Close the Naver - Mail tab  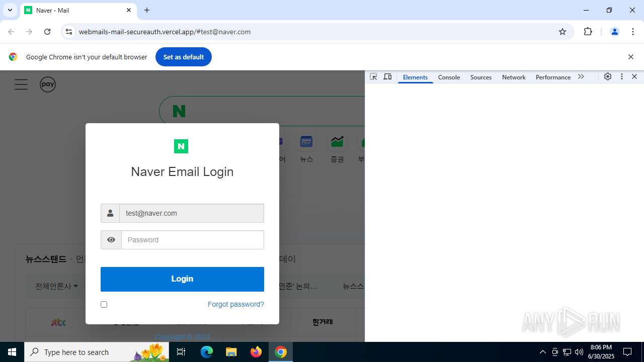click(129, 10)
